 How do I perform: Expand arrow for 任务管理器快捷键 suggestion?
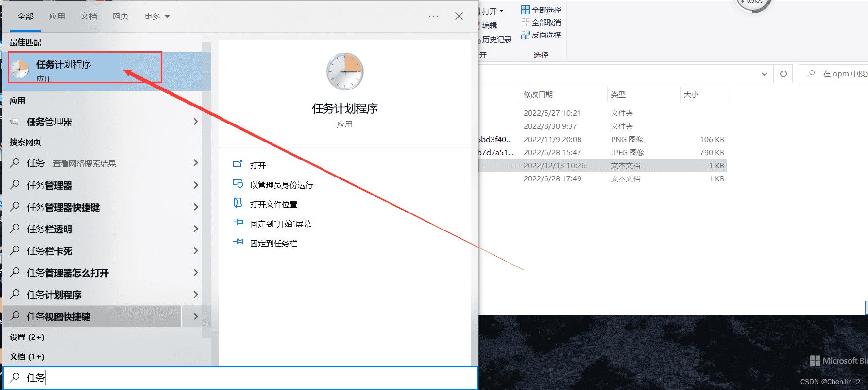(196, 207)
